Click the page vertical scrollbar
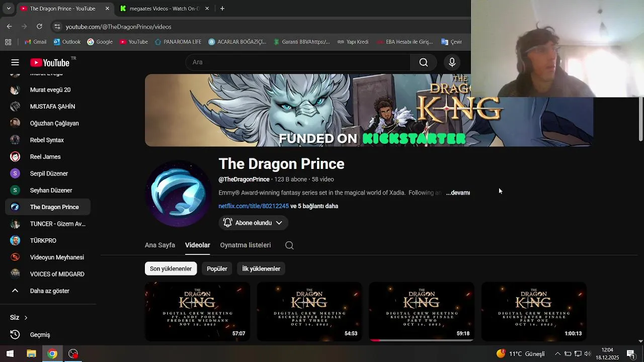The height and width of the screenshot is (362, 644). pyautogui.click(x=640, y=120)
